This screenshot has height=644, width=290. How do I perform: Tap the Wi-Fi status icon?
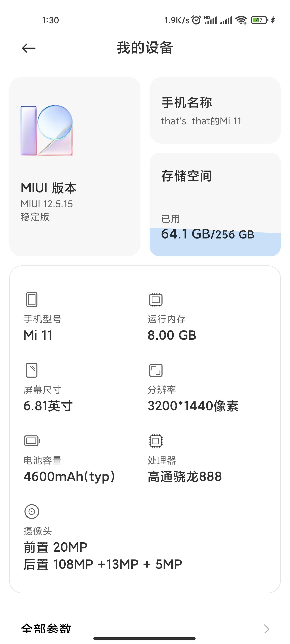coord(241,20)
